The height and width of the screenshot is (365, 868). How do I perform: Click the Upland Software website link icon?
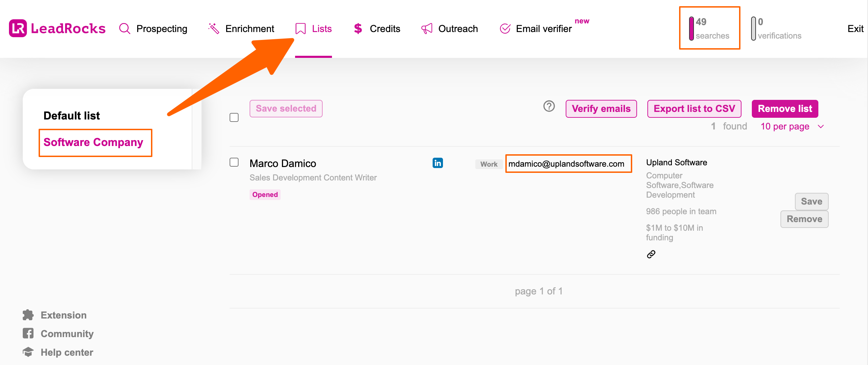pyautogui.click(x=651, y=254)
